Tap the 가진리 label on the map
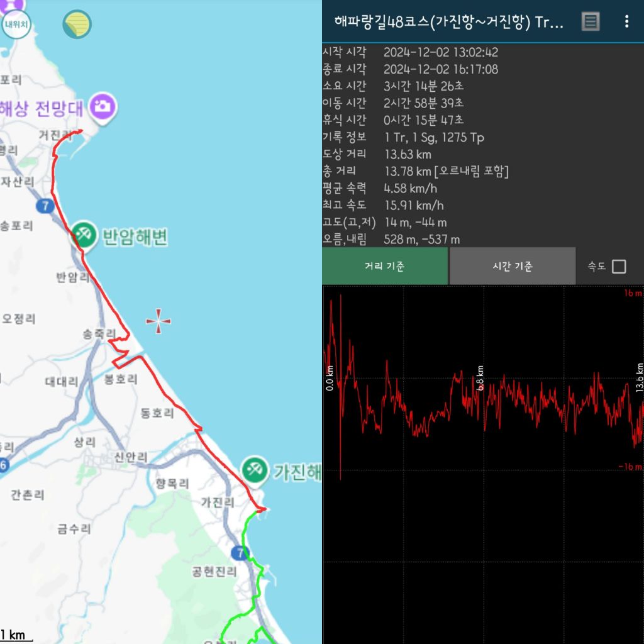Image resolution: width=644 pixels, height=644 pixels. tap(218, 502)
